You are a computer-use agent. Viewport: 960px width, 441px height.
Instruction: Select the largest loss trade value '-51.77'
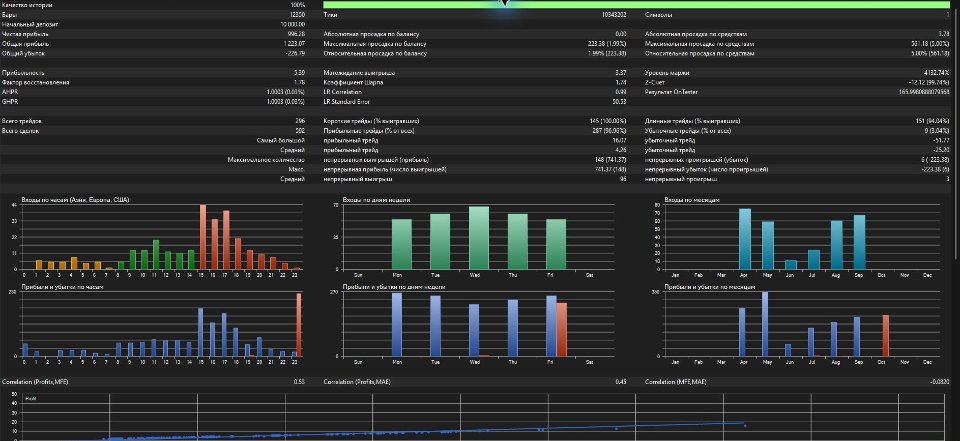[942, 141]
